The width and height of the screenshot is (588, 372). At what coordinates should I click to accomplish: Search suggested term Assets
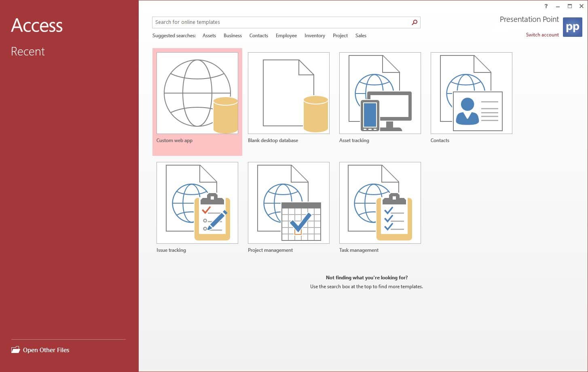[209, 36]
